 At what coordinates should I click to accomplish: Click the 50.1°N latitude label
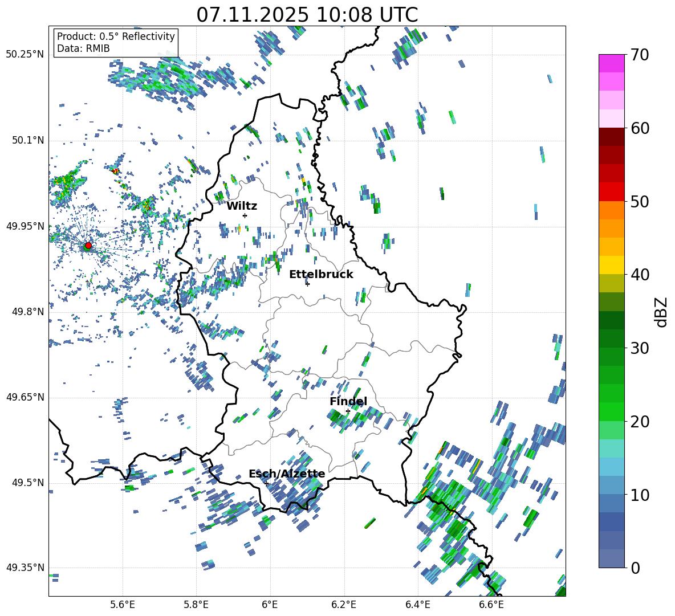coord(28,141)
